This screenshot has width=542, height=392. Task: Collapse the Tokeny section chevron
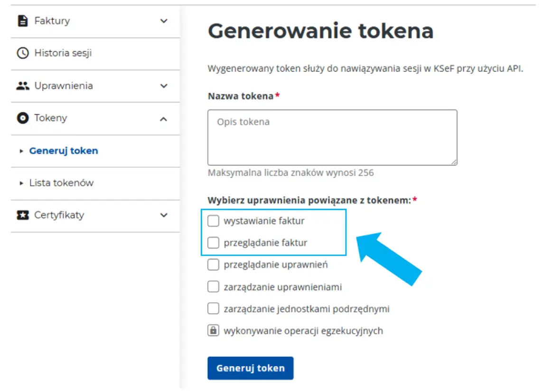(164, 119)
